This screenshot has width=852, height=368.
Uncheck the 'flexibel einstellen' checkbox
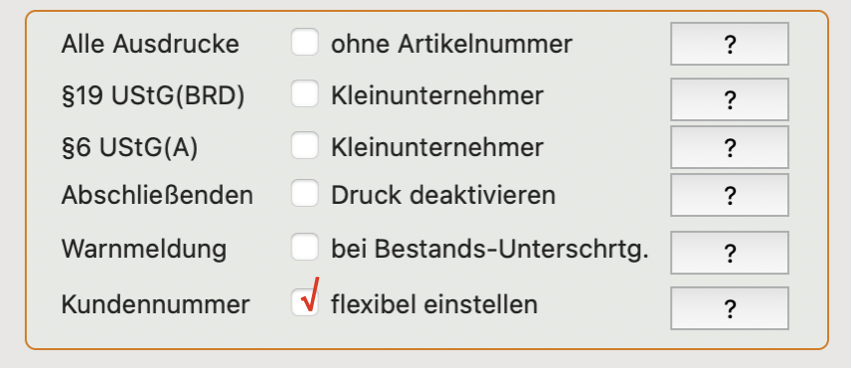(x=304, y=302)
